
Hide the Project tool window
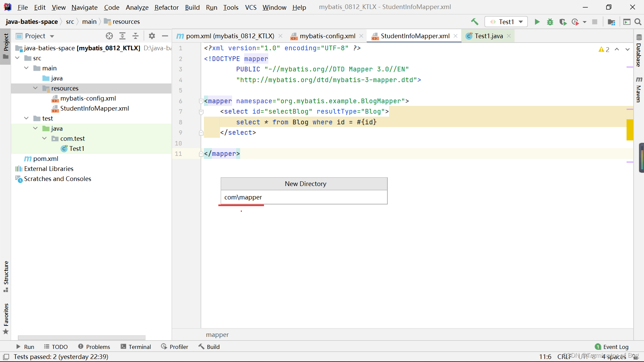165,36
